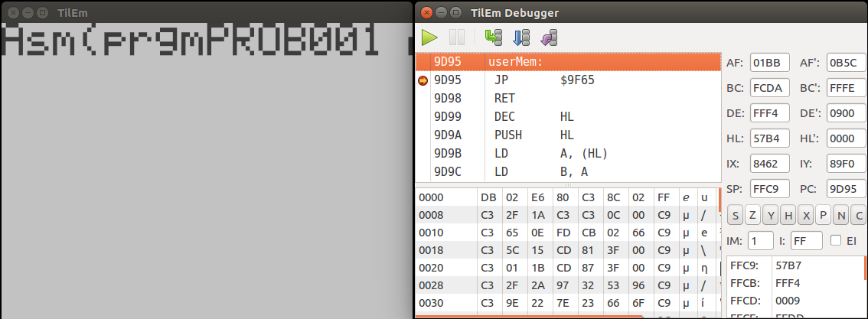Toggle the P flag button
Screen dimensions: 868x319
(823, 216)
